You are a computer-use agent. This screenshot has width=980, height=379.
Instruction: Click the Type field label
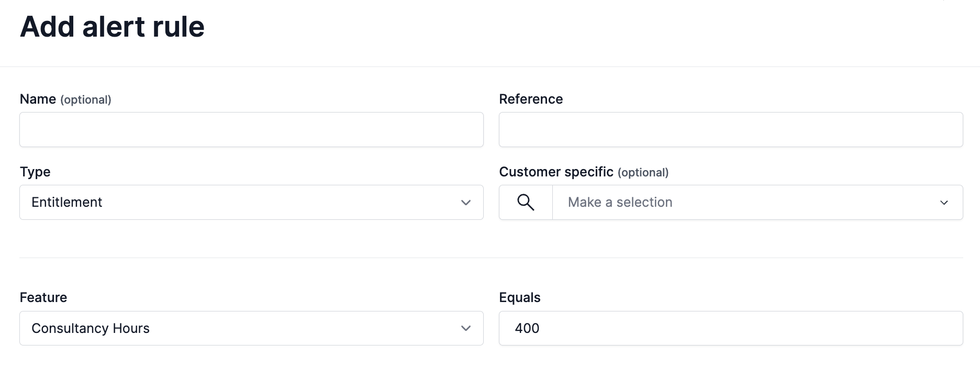tap(35, 172)
